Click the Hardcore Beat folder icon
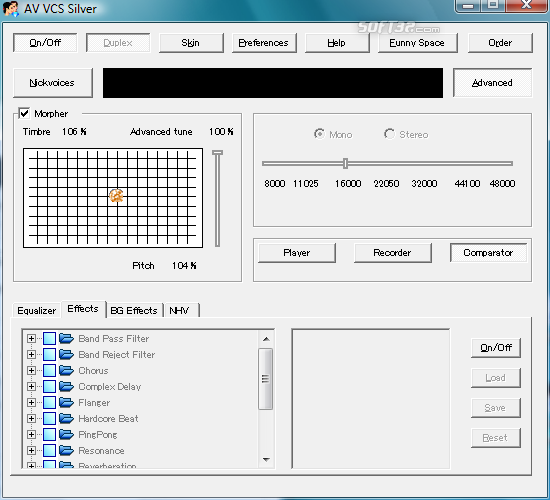Screen dimensions: 550x500 coord(66,418)
